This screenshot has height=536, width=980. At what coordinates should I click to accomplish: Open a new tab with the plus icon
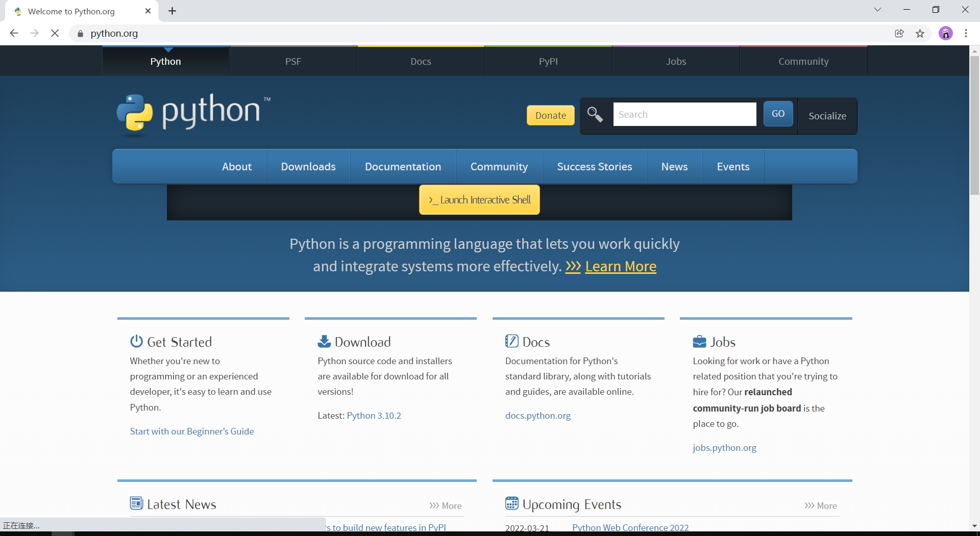(x=173, y=11)
